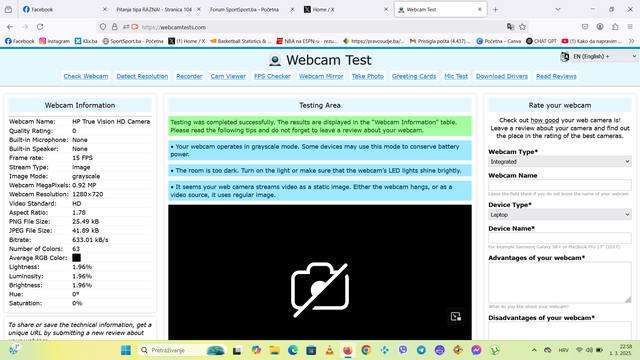Viewport: 640px width, 360px height.
Task: Click the disabled camera icon in video area
Action: coord(320,289)
